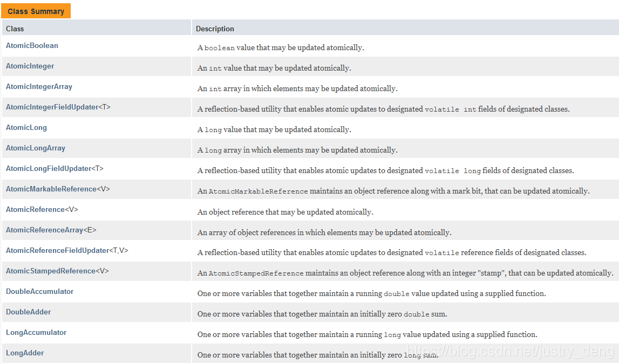Viewport: 619px width, 364px height.
Task: Select the Class Summary tab
Action: [36, 11]
